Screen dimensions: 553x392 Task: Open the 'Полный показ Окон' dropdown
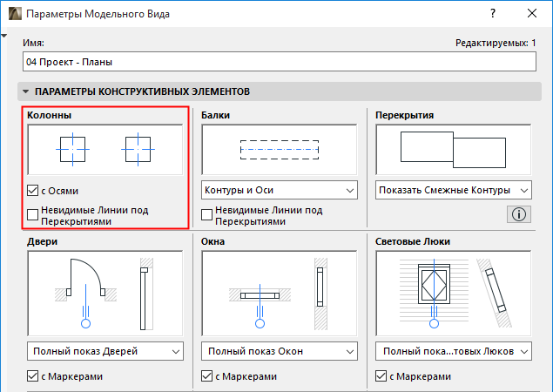[x=280, y=351]
